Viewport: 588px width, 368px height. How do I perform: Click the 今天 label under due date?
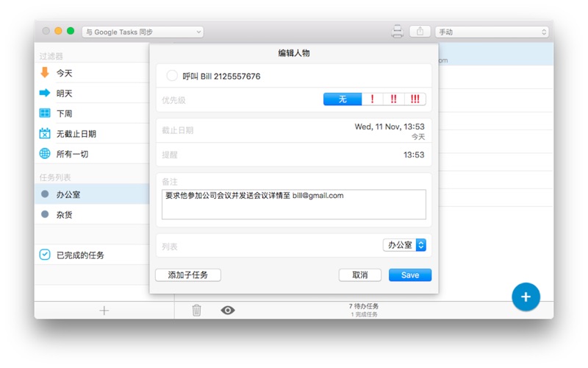[418, 137]
